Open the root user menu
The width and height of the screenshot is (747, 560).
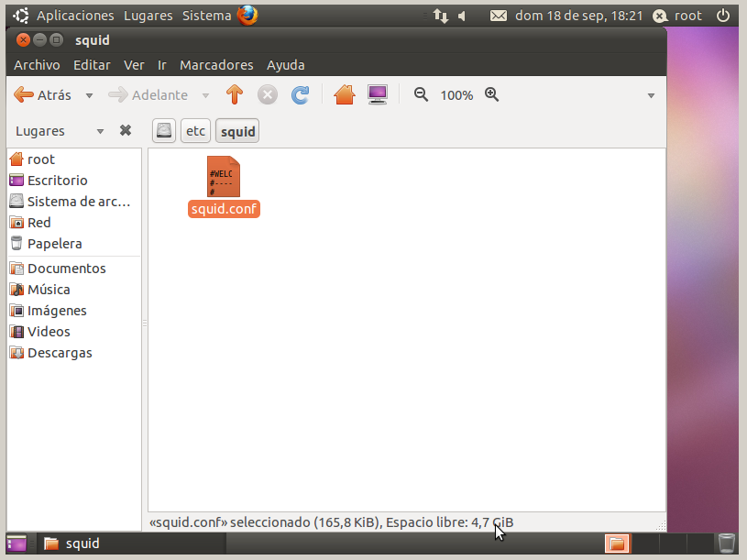[677, 16]
